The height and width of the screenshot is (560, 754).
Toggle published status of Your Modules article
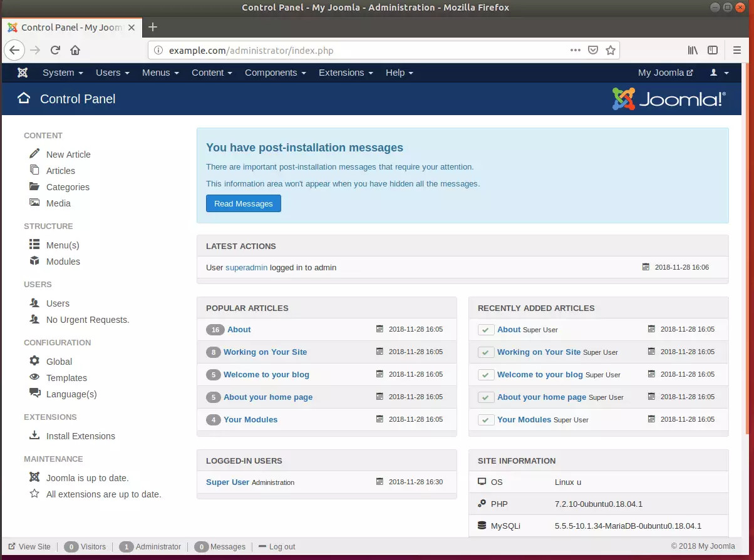[486, 420]
